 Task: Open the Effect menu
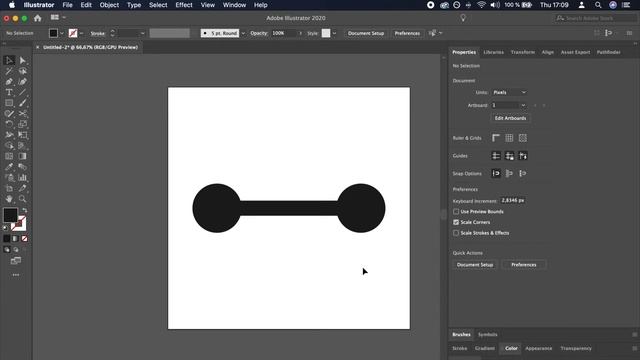tap(184, 5)
